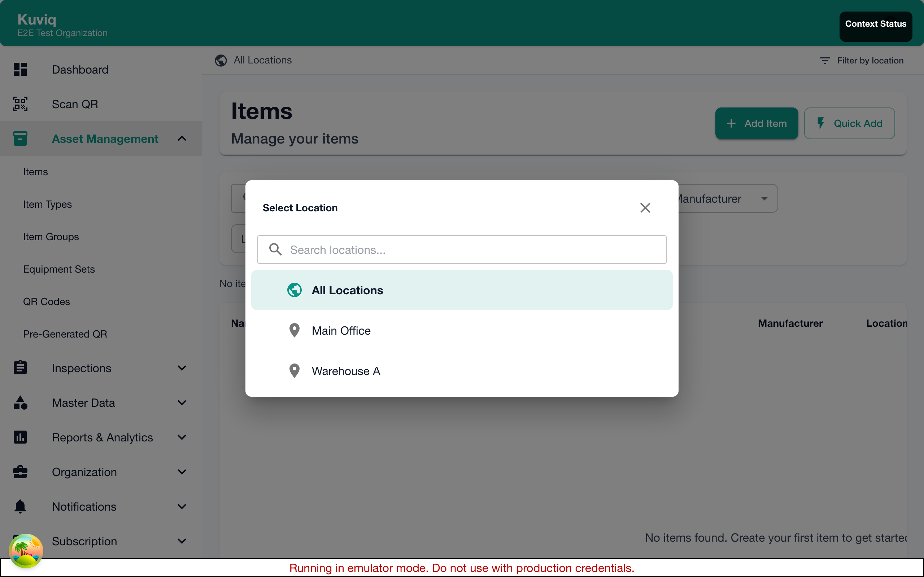Select the Dashboard grid icon

[20, 69]
